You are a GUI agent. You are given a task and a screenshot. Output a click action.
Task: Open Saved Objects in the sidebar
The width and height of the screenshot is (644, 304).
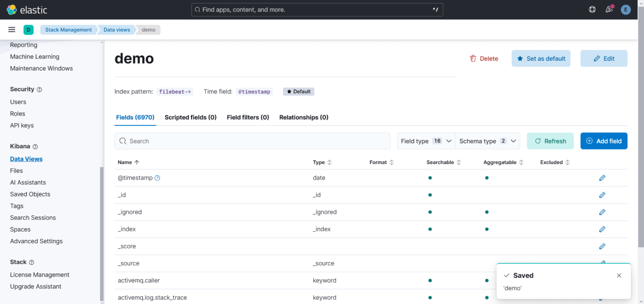click(x=30, y=194)
